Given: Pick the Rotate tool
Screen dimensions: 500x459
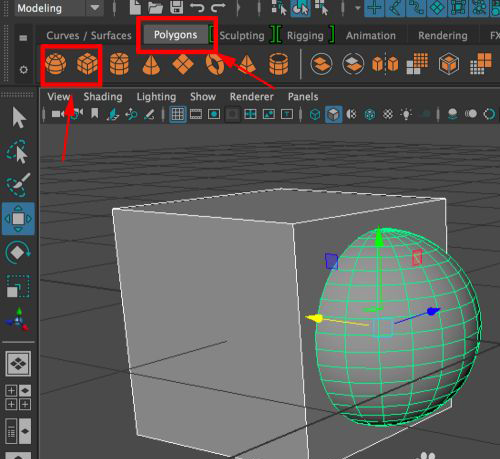Looking at the screenshot, I should (x=18, y=253).
